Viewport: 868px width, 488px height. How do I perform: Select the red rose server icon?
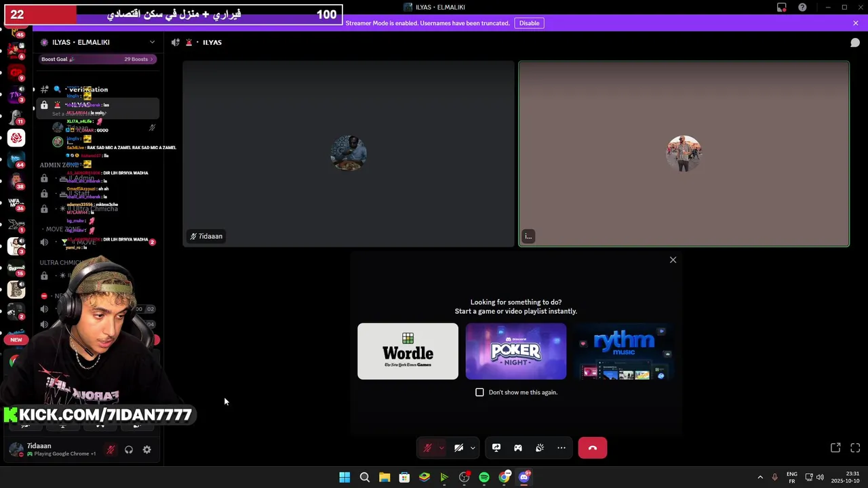(x=16, y=138)
